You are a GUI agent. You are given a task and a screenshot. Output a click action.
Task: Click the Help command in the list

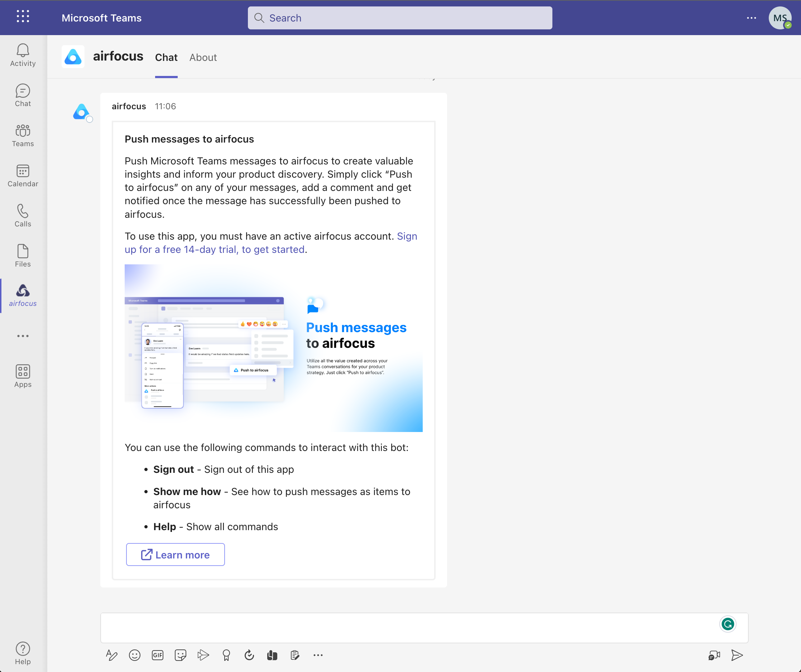click(x=165, y=527)
